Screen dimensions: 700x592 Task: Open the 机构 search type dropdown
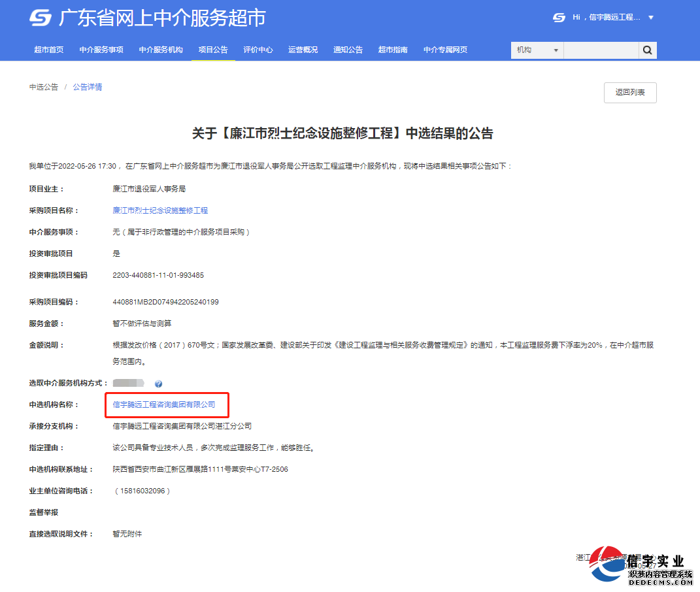coord(536,50)
